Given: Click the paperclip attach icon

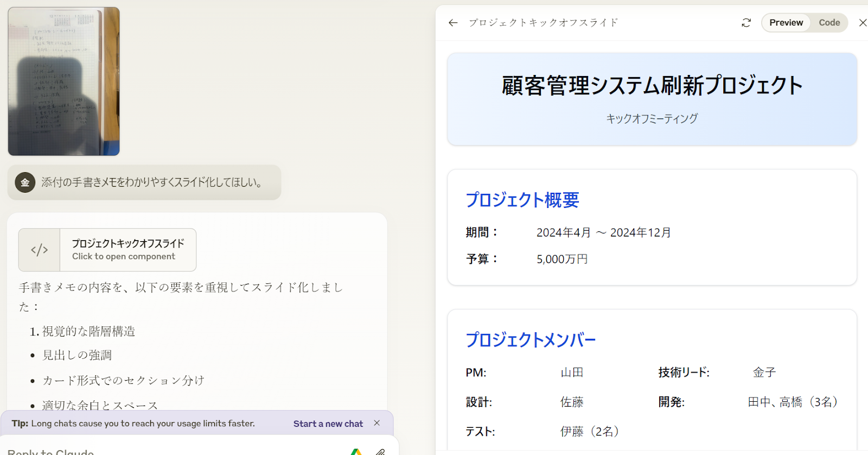Looking at the screenshot, I should point(380,452).
